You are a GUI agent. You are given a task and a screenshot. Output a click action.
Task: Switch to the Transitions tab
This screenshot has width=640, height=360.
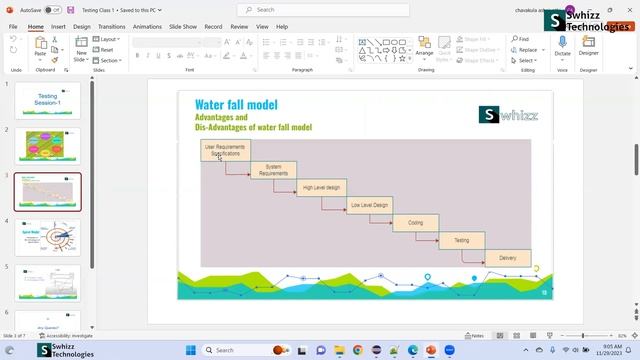click(x=111, y=27)
